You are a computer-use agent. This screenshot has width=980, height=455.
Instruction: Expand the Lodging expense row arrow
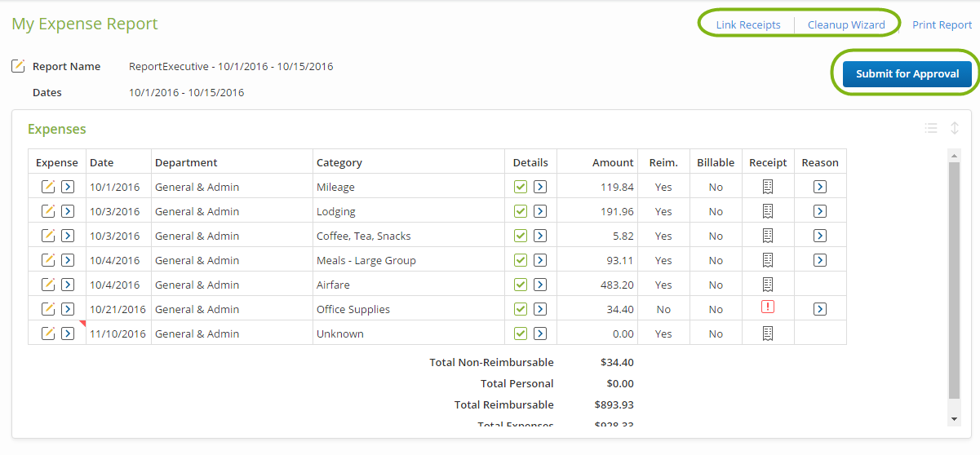click(x=68, y=211)
